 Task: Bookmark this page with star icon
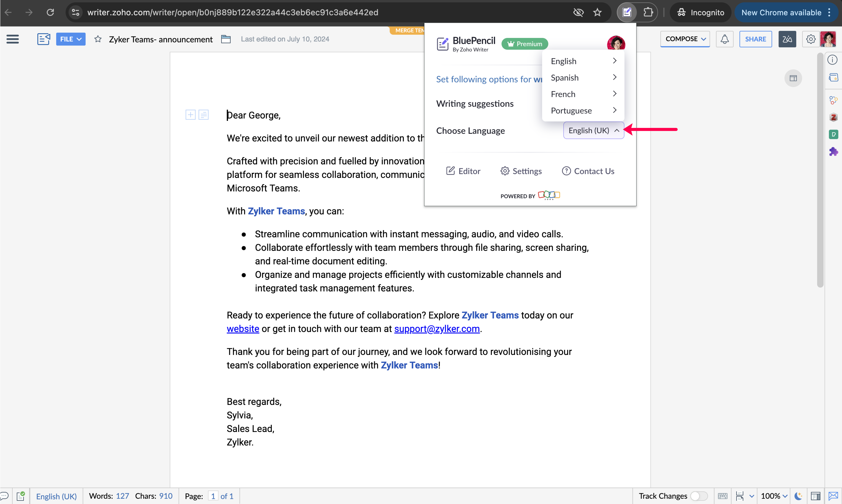point(597,12)
